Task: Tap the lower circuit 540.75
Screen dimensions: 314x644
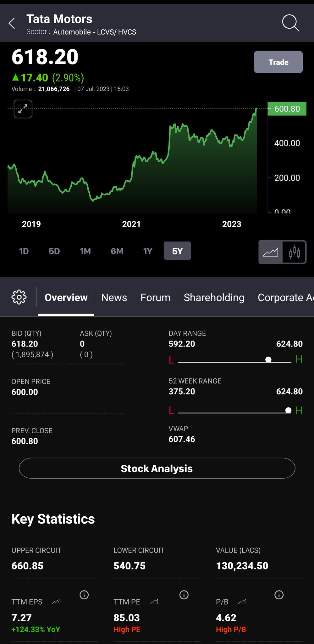Action: click(129, 566)
